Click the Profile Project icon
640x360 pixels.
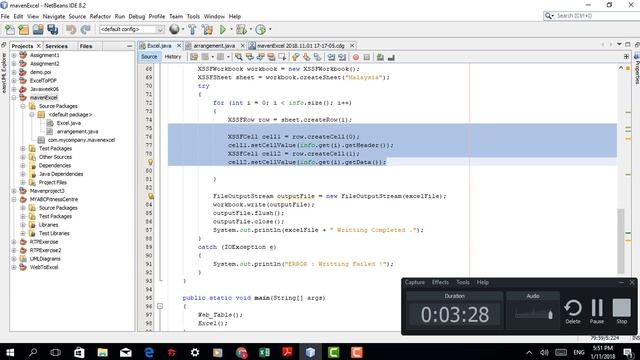(x=260, y=29)
